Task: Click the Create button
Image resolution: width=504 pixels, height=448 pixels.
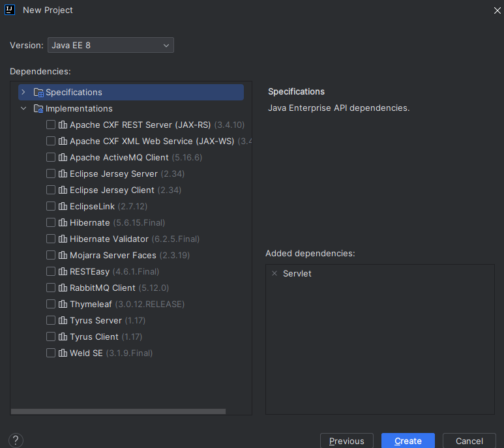Action: tap(408, 441)
